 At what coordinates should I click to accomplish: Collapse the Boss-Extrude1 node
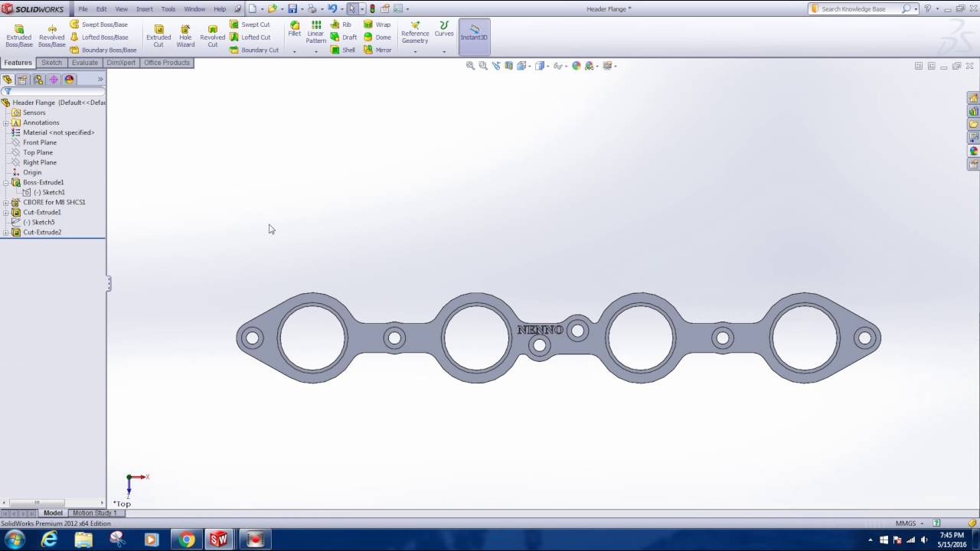6,183
